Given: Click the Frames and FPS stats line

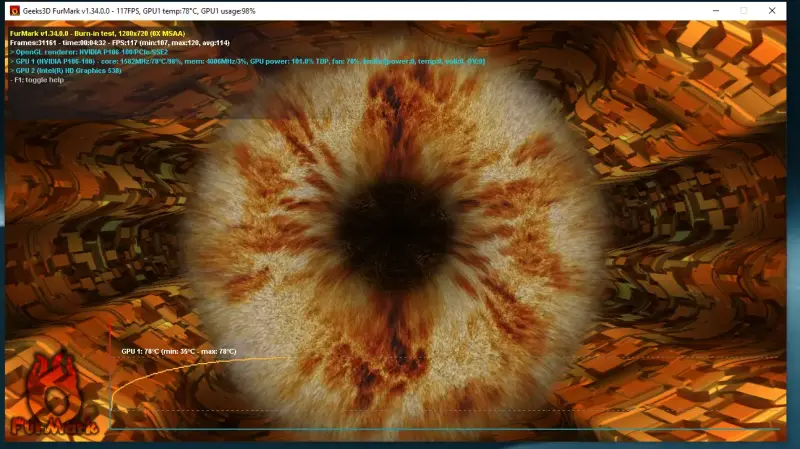Looking at the screenshot, I should pyautogui.click(x=120, y=43).
